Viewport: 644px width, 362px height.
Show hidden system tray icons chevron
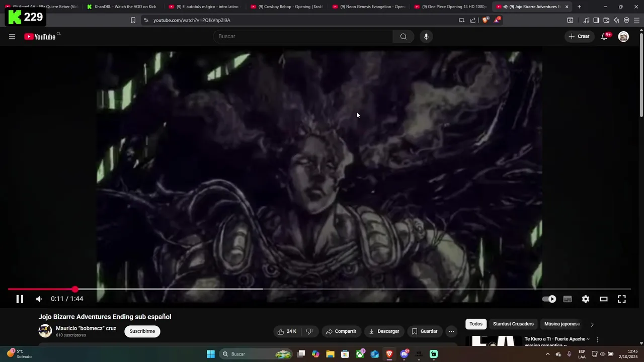pos(547,354)
